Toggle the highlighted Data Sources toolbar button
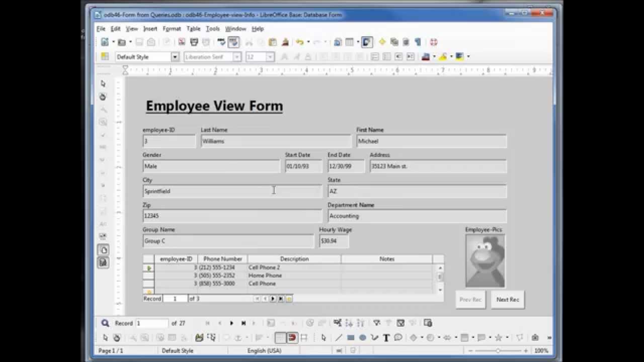 [x=367, y=42]
